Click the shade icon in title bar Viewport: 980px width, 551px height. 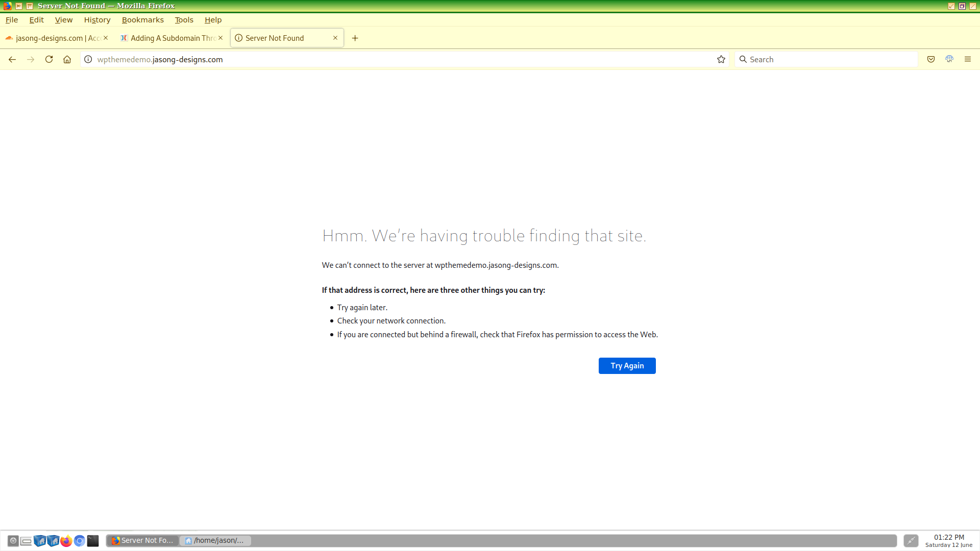tap(30, 6)
